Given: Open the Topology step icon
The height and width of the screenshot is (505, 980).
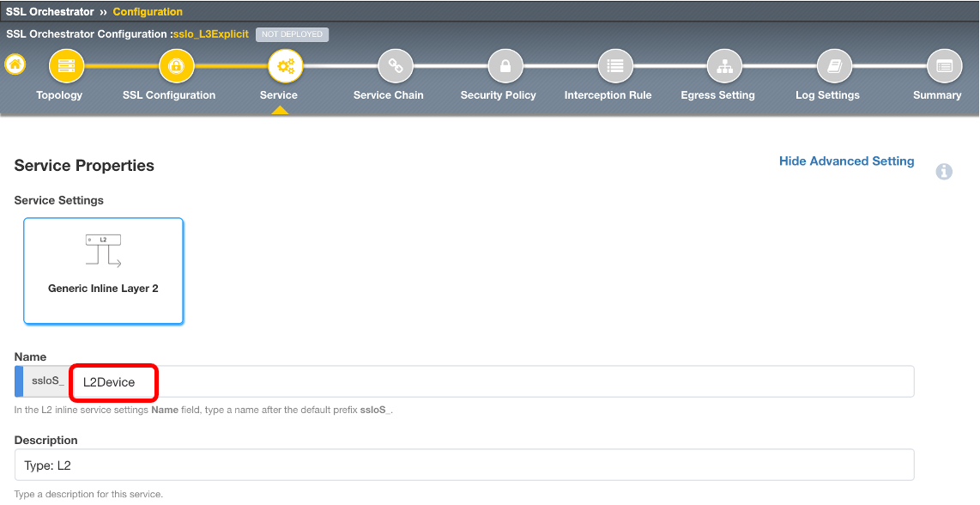Looking at the screenshot, I should click(66, 66).
